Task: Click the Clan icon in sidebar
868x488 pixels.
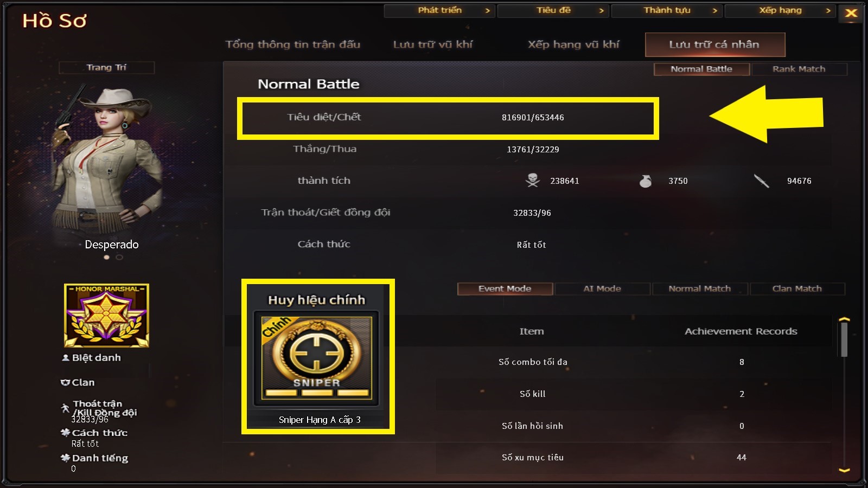Action: pos(65,382)
